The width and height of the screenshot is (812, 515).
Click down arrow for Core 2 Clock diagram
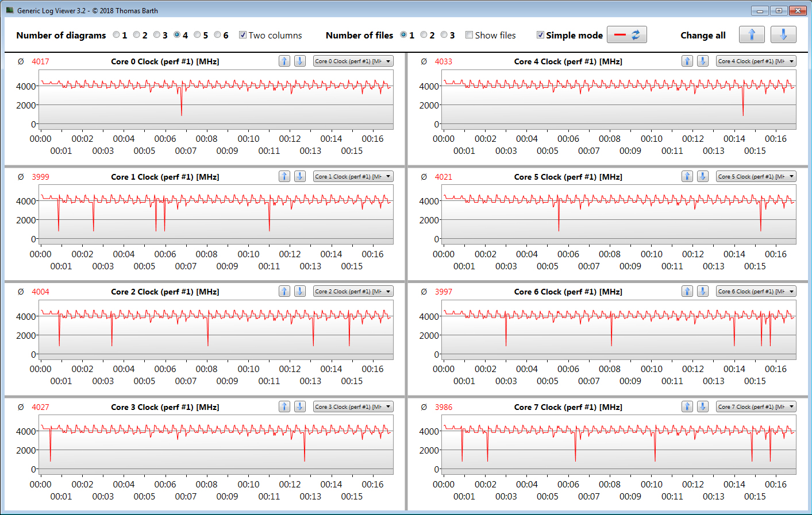pos(300,291)
